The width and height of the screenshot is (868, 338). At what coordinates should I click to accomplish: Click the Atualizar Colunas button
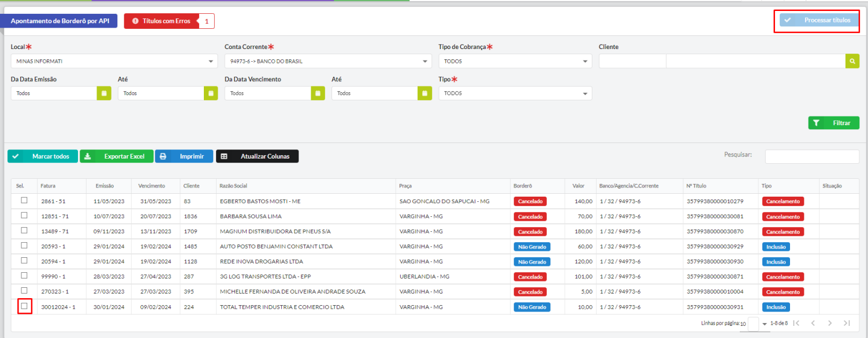click(x=257, y=156)
